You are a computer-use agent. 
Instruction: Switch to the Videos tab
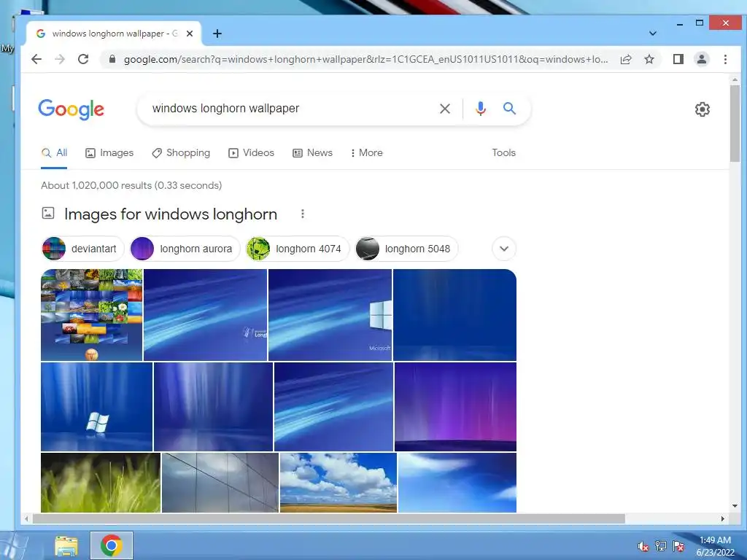(251, 153)
